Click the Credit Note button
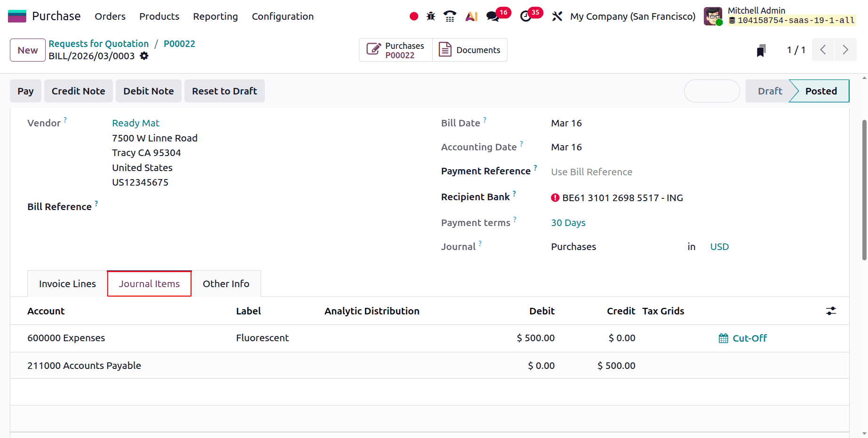Image resolution: width=868 pixels, height=438 pixels. (x=78, y=91)
